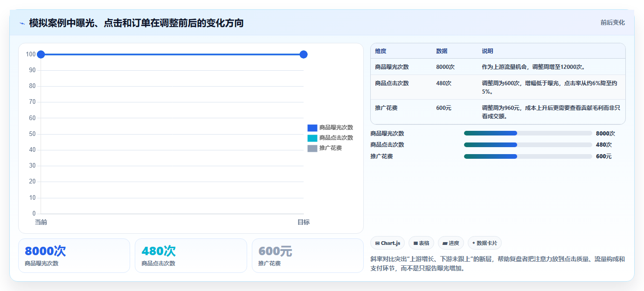
Task: Click 商品点击次数 cell in table
Action: pos(392,83)
